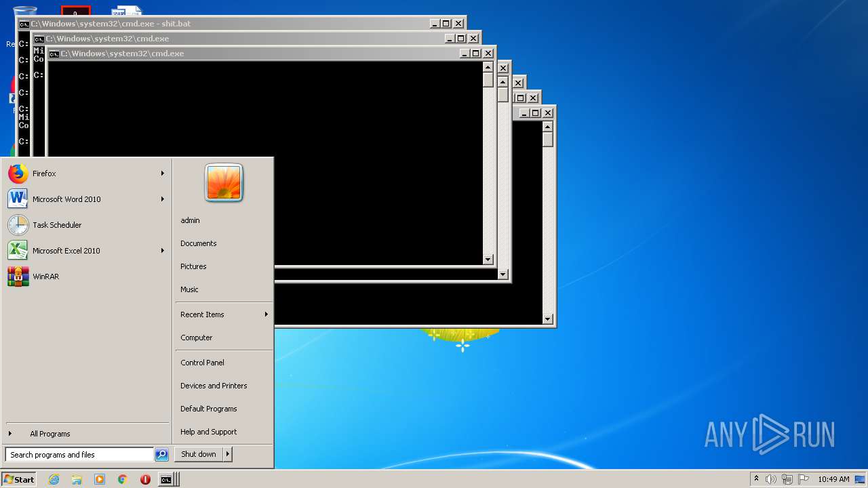The image size is (868, 488).
Task: Open Windows Explorer folder on taskbar
Action: [77, 479]
